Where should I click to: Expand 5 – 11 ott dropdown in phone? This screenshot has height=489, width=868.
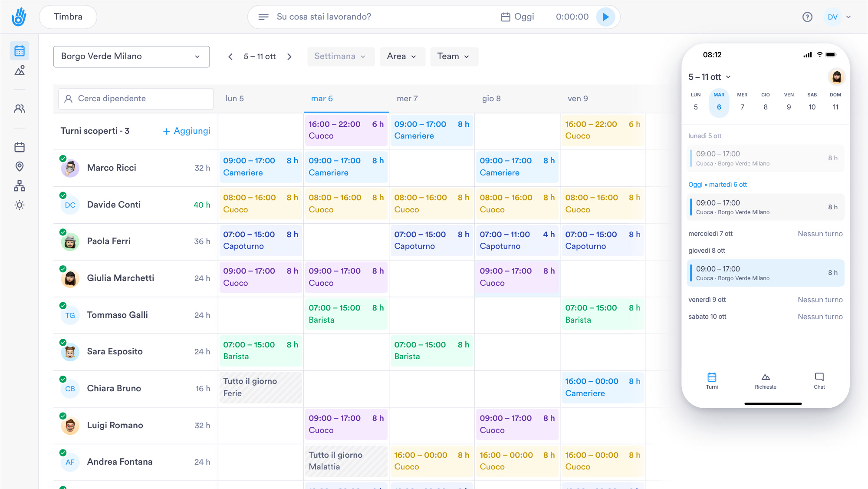coord(710,77)
